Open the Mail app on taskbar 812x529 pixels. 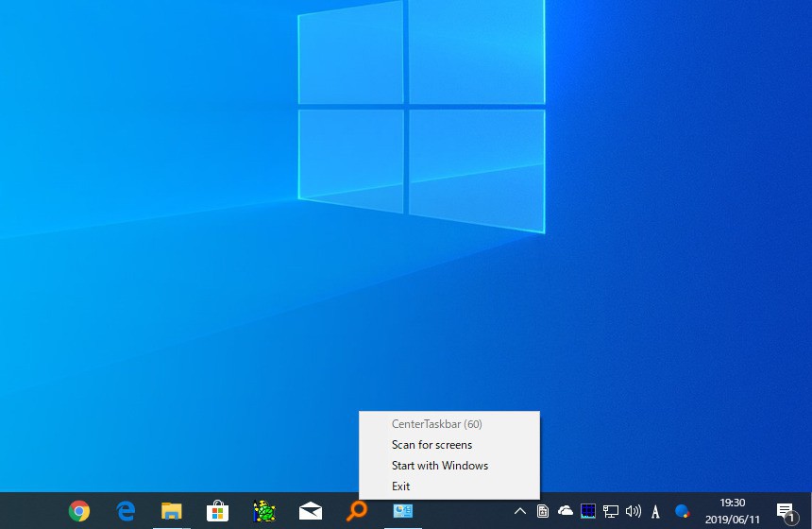311,511
